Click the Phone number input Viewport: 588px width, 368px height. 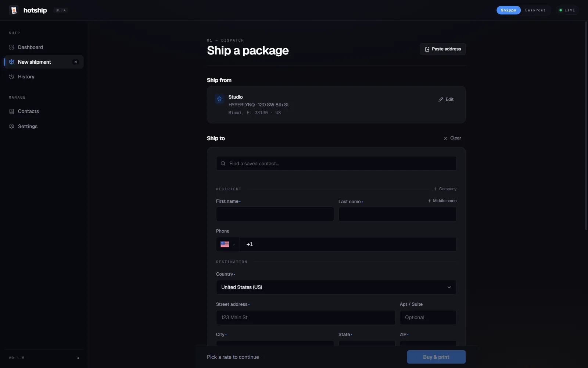point(348,244)
